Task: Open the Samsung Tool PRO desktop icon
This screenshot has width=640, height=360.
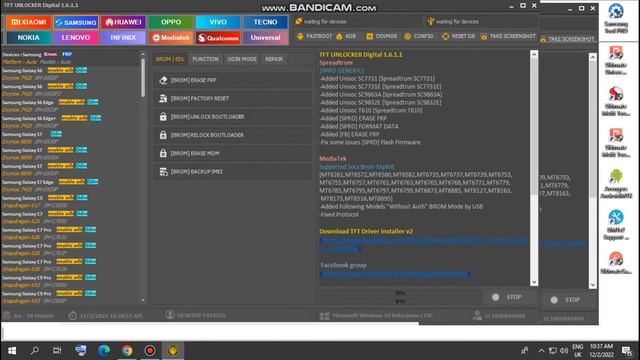Action: coord(616,19)
